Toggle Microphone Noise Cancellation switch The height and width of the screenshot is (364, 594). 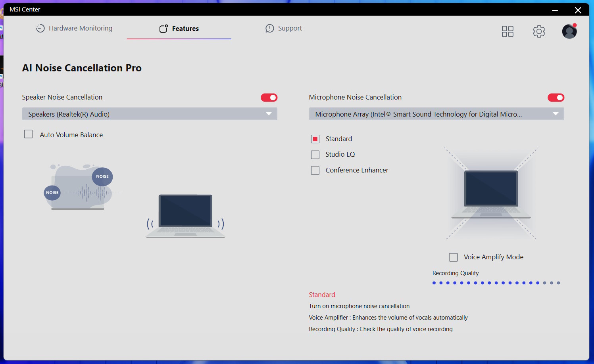556,98
